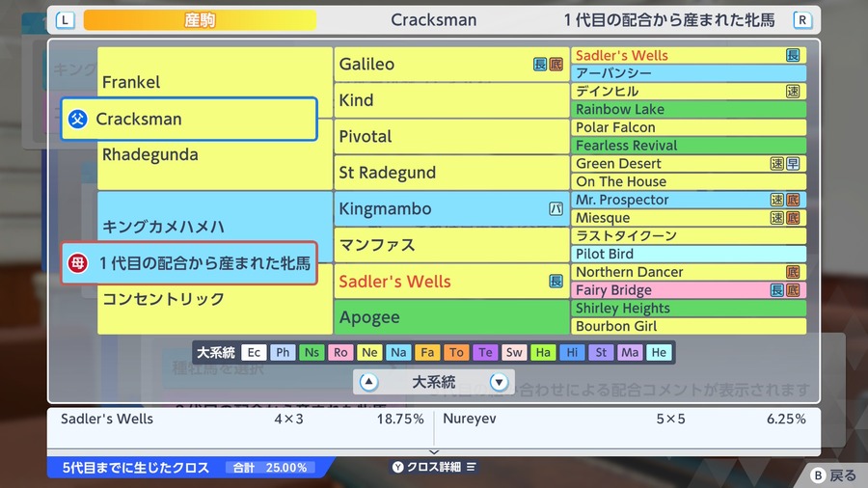
Task: Select キングカメハメハ in the pedigree
Action: point(163,227)
